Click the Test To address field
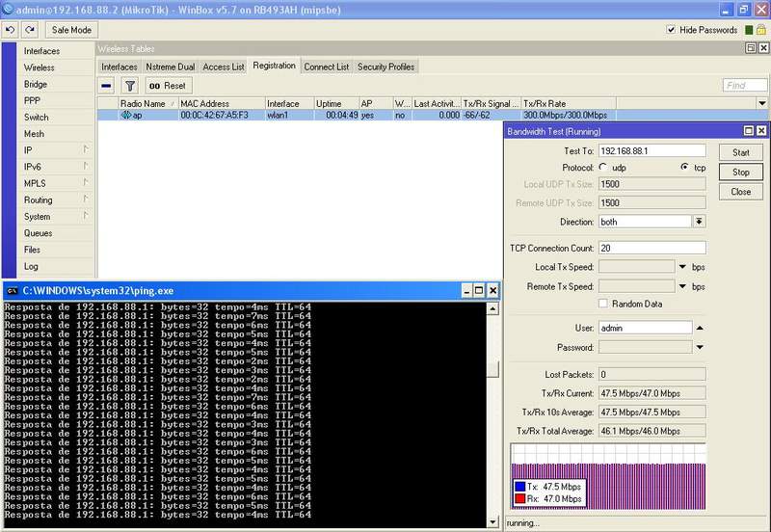 pyautogui.click(x=651, y=151)
